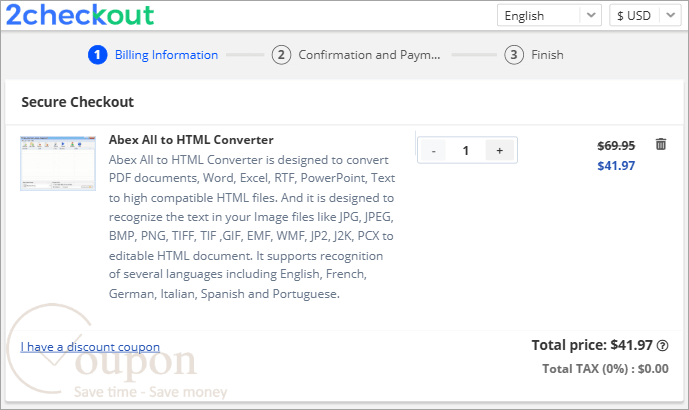
Task: Click the 2checkout logo
Action: pos(80,15)
